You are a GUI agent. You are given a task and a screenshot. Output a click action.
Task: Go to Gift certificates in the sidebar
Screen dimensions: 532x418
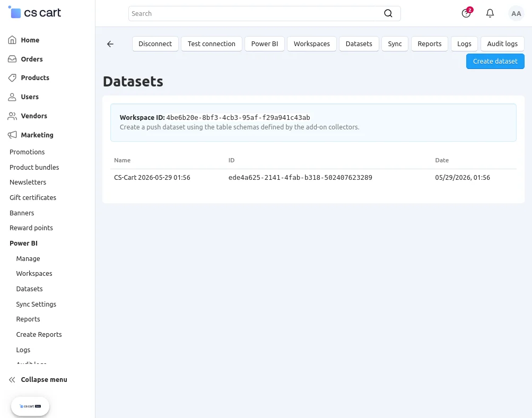33,197
